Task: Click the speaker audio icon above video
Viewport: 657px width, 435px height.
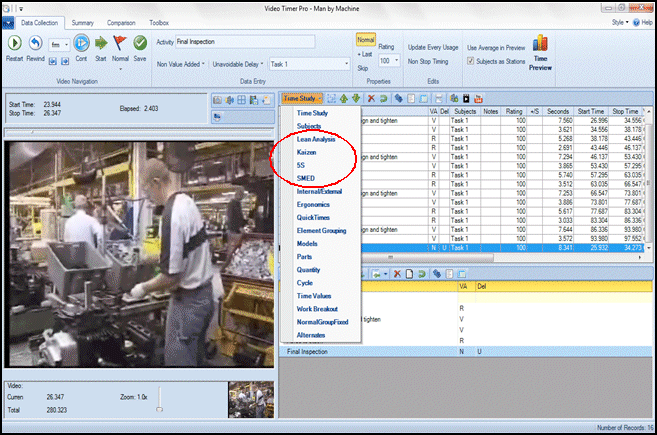Action: pos(230,100)
